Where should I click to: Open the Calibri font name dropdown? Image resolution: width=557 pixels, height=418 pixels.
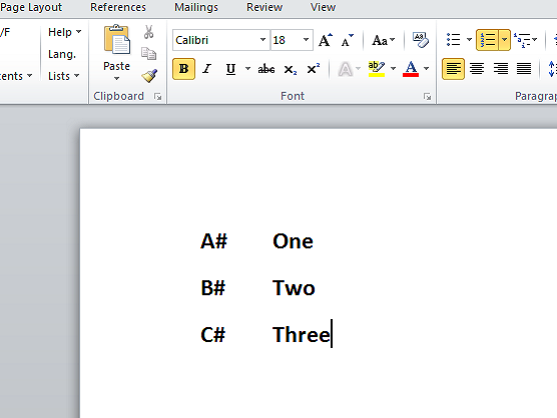[x=263, y=40]
